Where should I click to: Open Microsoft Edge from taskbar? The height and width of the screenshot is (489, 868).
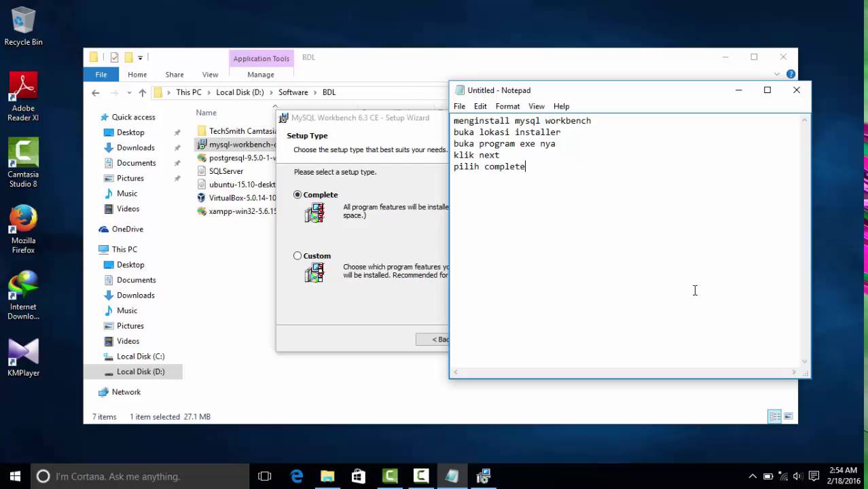[x=297, y=476]
